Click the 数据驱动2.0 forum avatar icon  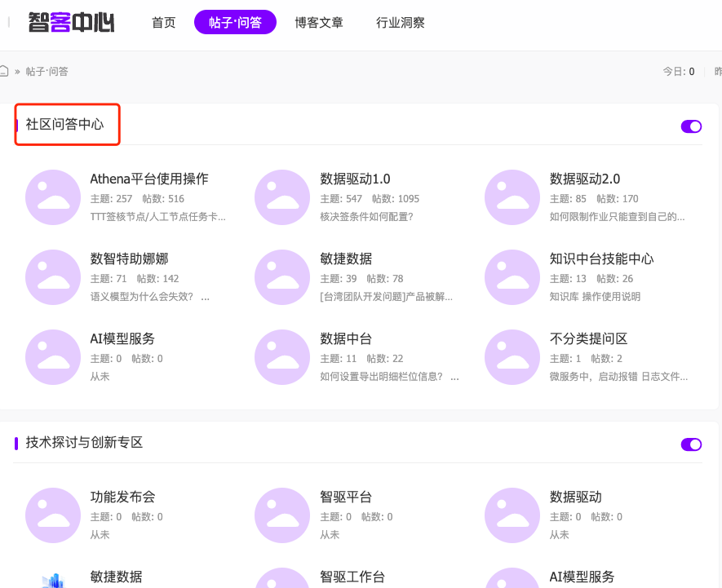click(512, 197)
